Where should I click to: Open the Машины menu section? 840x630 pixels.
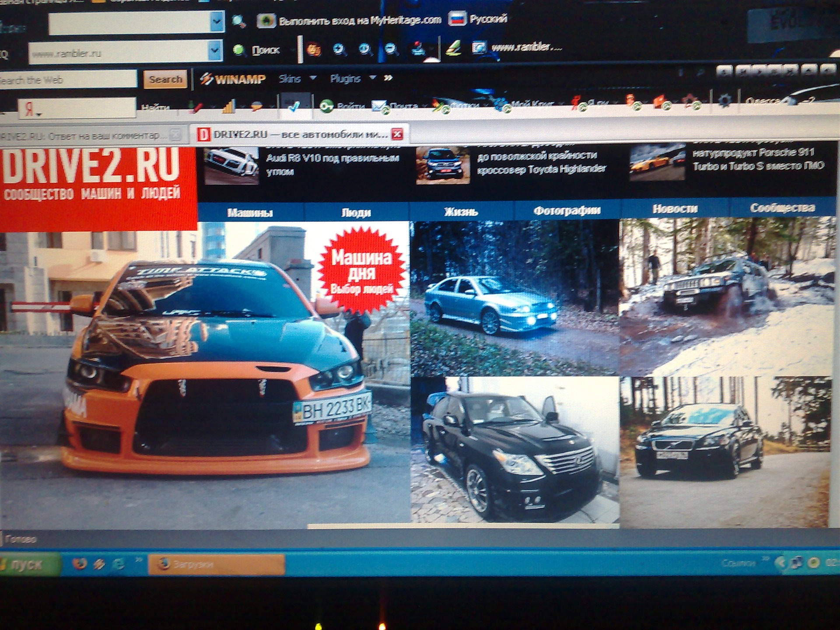tap(250, 213)
